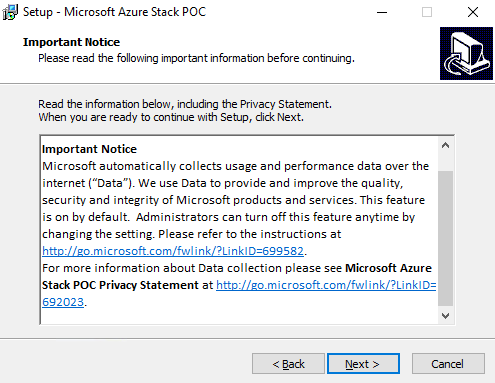
Task: Minimize the Setup window
Action: click(382, 12)
